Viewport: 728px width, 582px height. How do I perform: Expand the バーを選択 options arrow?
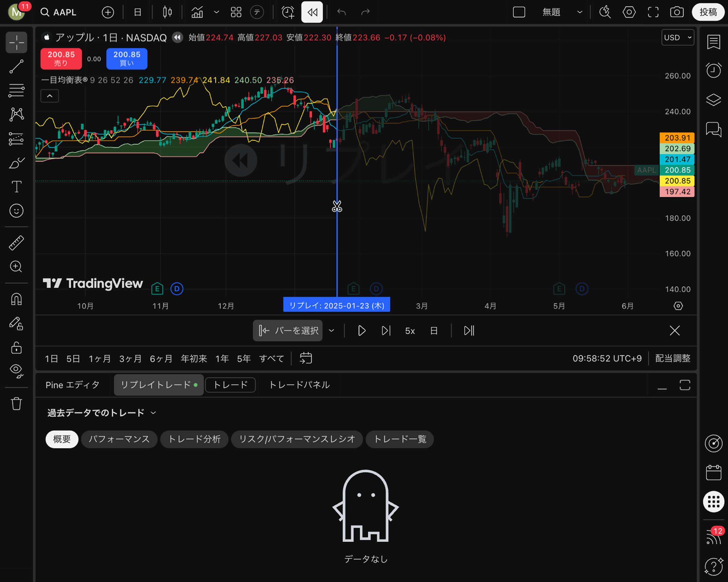point(331,331)
